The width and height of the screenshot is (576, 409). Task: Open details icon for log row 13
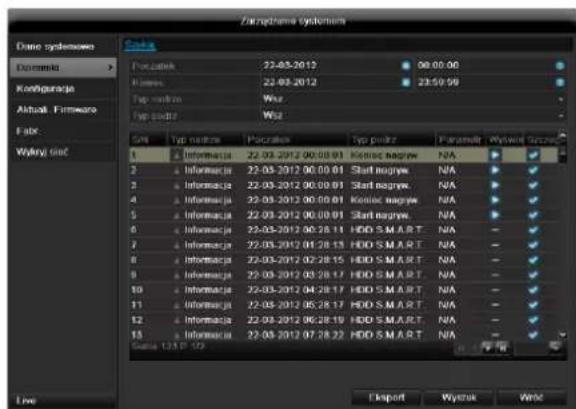533,335
